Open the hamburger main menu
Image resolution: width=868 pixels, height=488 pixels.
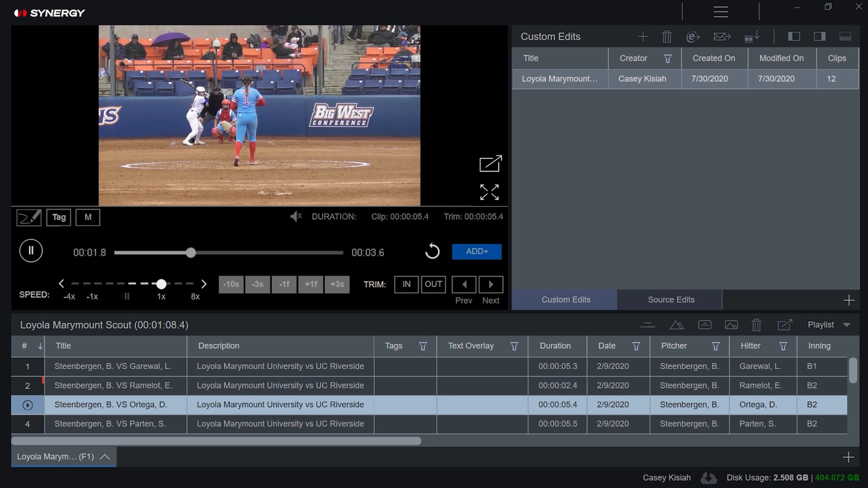coord(720,12)
